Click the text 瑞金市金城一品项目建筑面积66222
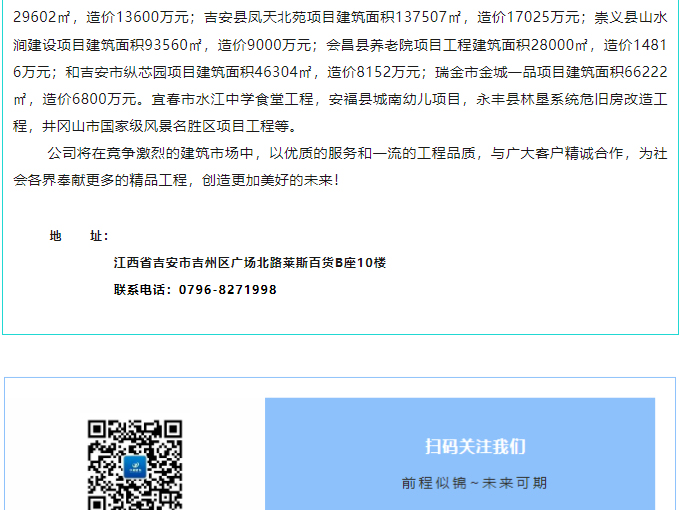Image resolution: width=684 pixels, height=510 pixels. [551, 72]
